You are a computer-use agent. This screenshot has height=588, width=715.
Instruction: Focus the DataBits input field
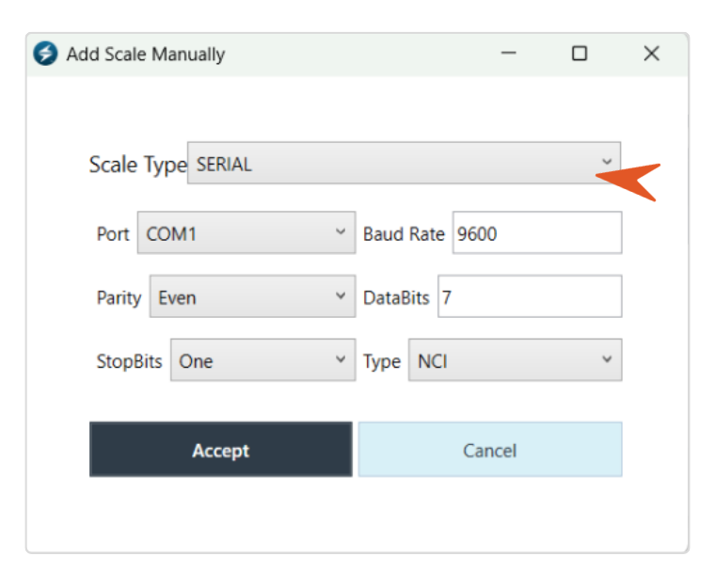[x=530, y=296]
